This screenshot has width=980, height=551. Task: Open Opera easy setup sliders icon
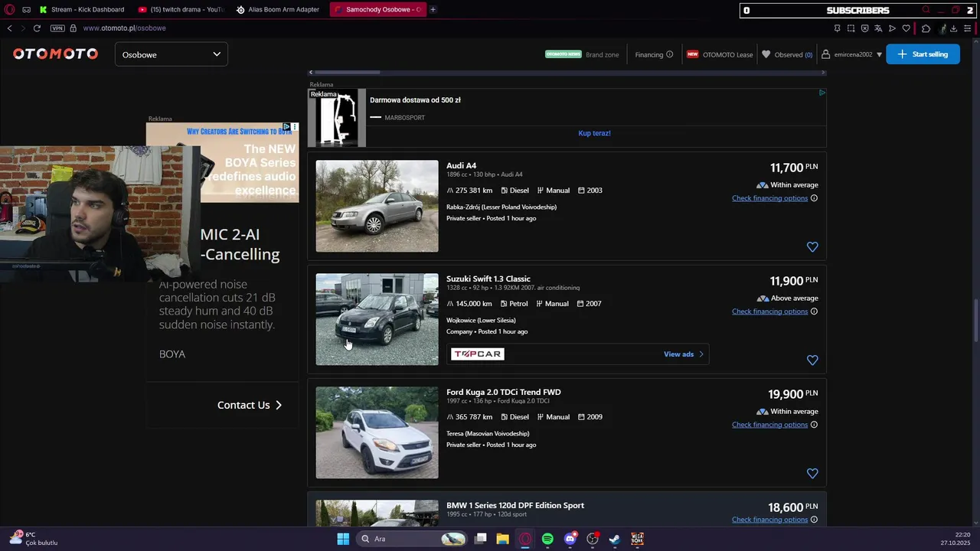click(x=967, y=28)
